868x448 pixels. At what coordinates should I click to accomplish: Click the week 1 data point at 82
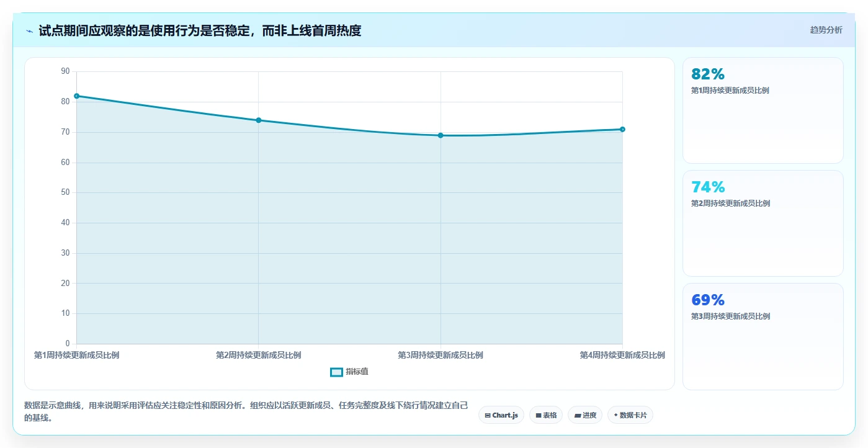tap(76, 96)
